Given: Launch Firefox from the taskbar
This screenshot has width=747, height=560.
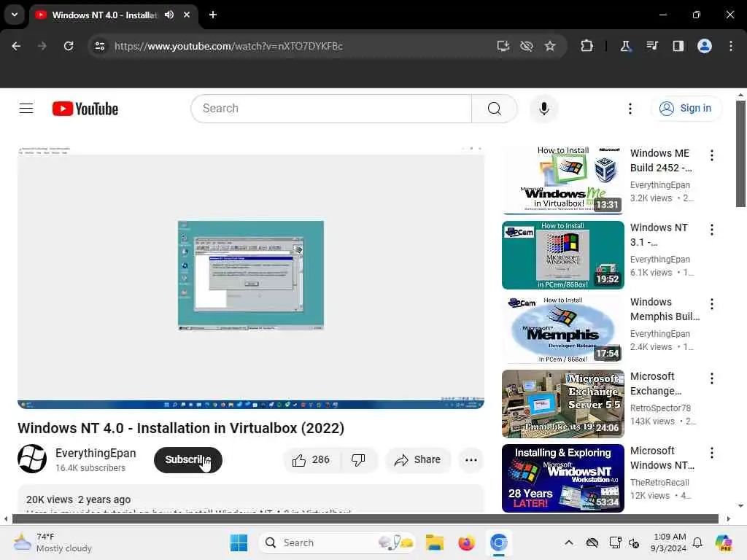Looking at the screenshot, I should (x=466, y=542).
